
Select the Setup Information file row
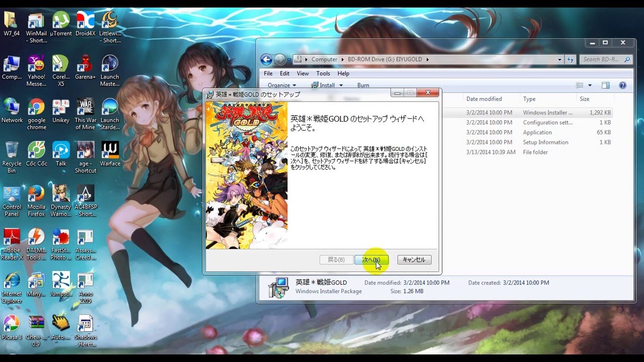[527, 142]
